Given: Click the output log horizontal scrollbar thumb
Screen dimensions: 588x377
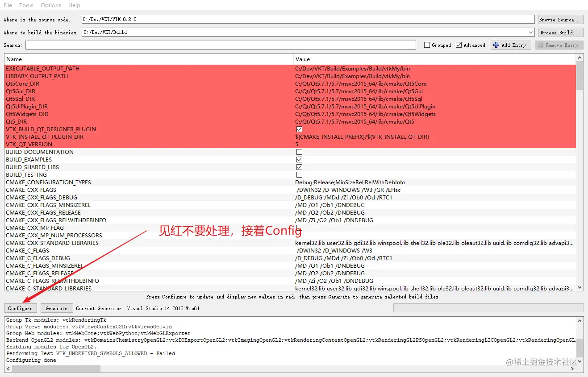Looking at the screenshot, I should coord(56,369).
